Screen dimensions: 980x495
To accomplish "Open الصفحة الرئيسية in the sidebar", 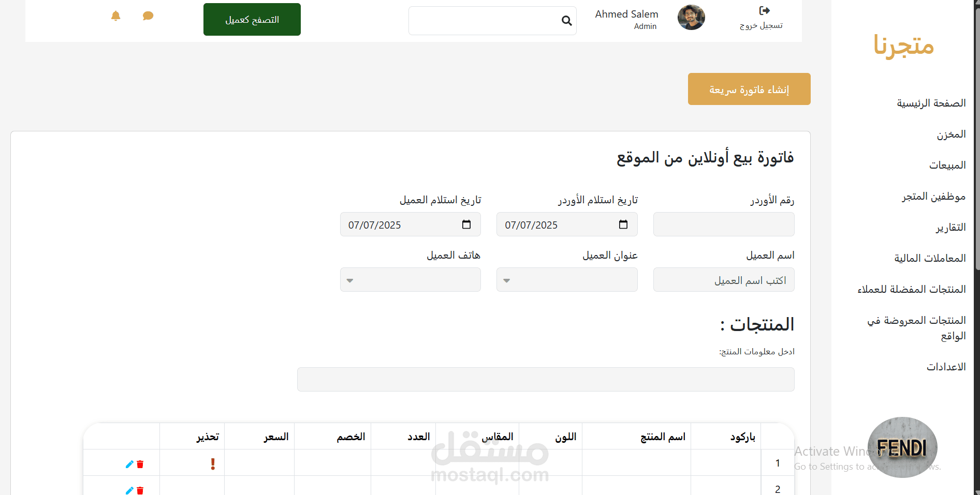I will click(x=931, y=103).
